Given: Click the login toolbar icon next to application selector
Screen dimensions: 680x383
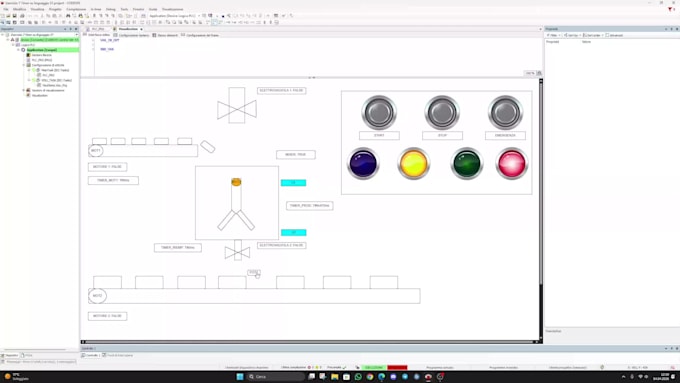Looking at the screenshot, I should pos(204,16).
